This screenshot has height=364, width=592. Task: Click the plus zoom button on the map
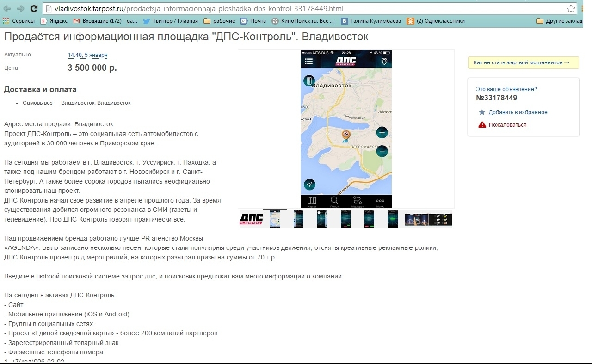point(382,133)
